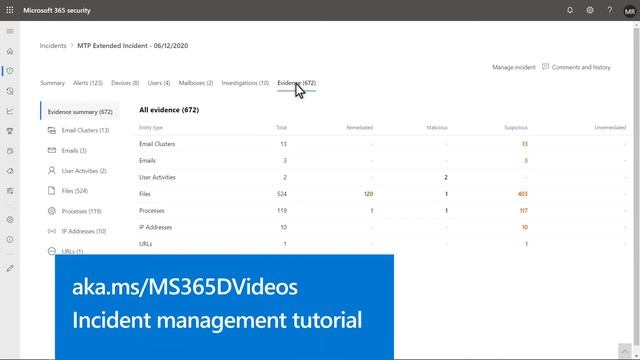640x360 pixels.
Task: Open the help question mark icon
Action: tap(609, 10)
